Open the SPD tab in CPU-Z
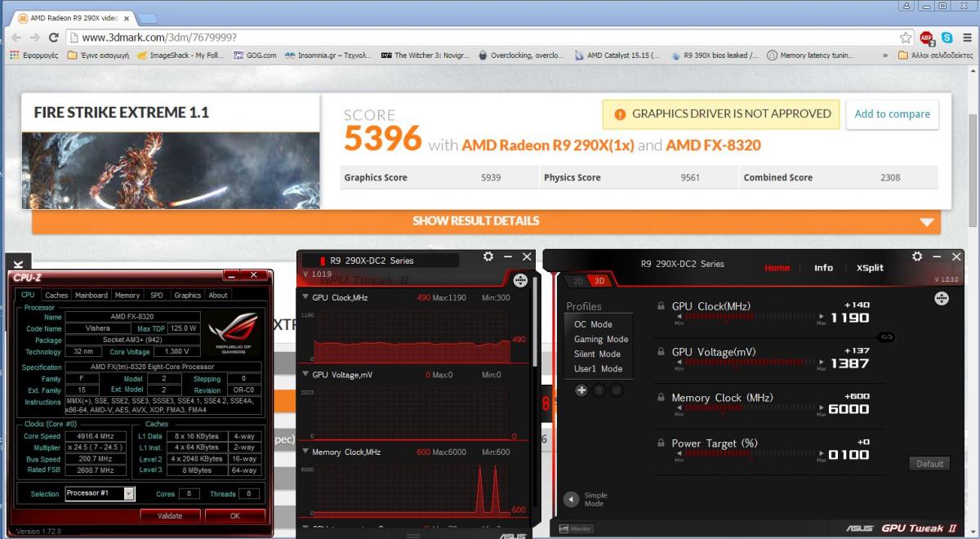Screen dimensions: 980x539 (x=157, y=295)
